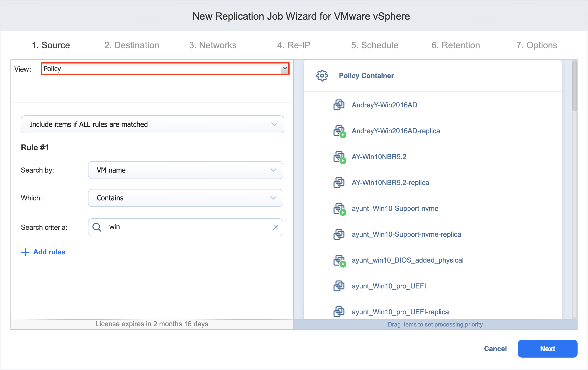Expand the Include items if ALL rules dropdown
Image resolution: width=588 pixels, height=370 pixels.
point(152,124)
